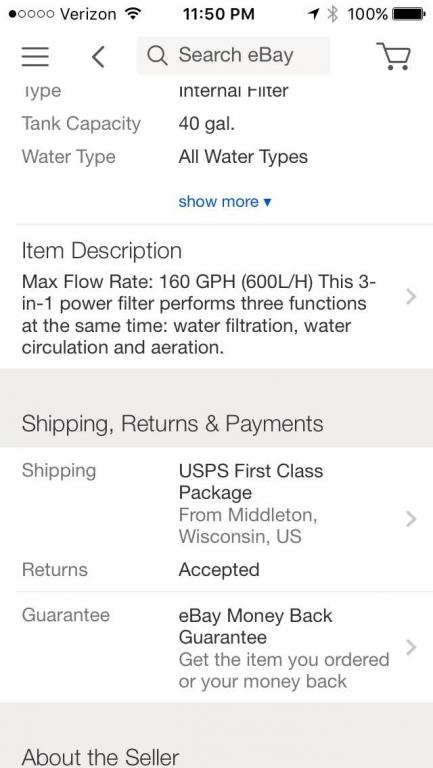This screenshot has width=433, height=768.
Task: Open the shopping cart
Action: click(393, 56)
